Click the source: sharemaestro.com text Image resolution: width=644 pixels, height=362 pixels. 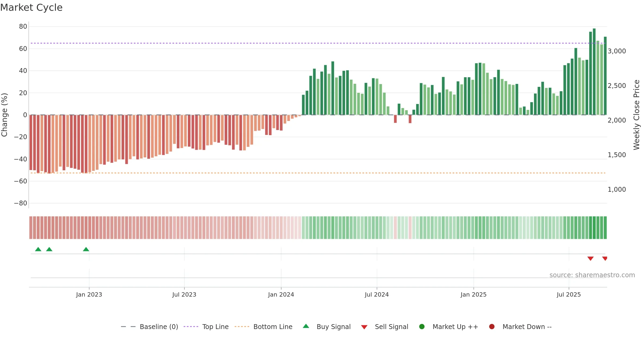point(592,275)
